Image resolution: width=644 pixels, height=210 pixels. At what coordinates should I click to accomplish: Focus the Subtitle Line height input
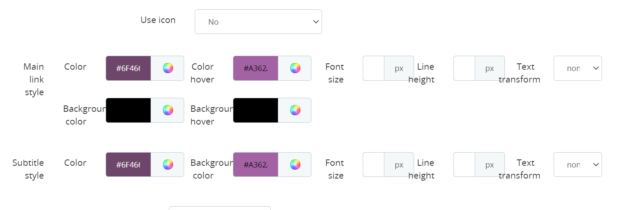465,165
